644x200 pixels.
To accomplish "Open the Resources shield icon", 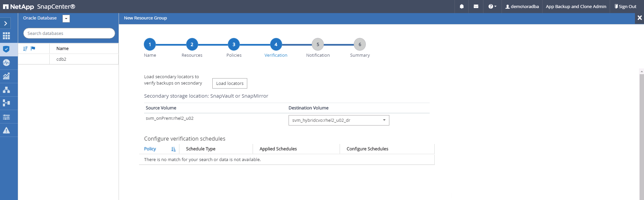I will pos(6,49).
